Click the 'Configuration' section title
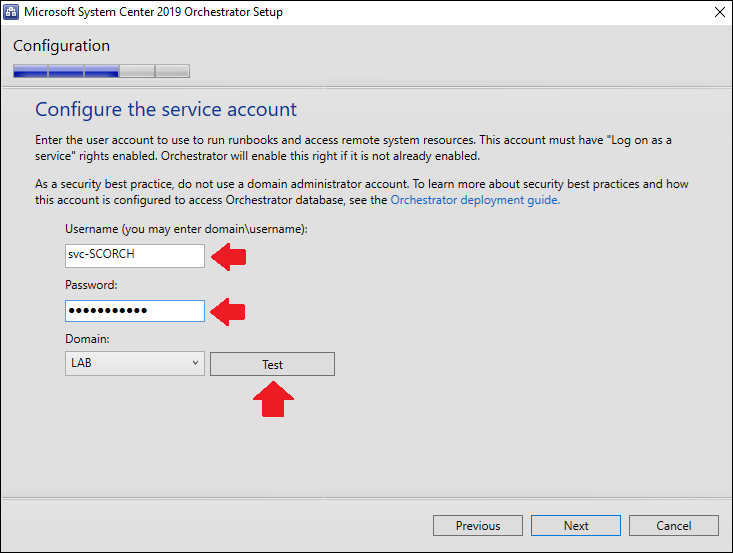 pyautogui.click(x=61, y=46)
